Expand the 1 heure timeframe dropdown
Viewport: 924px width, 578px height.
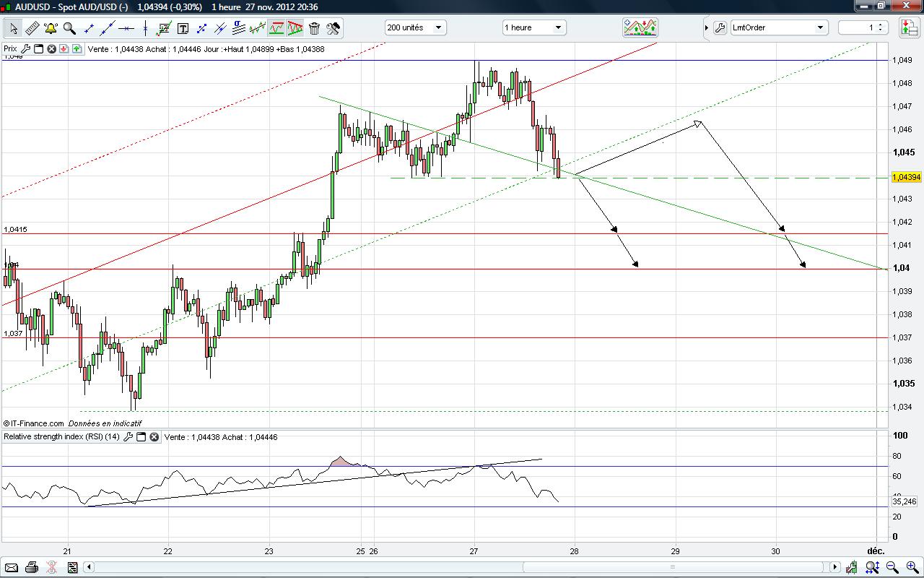pos(533,27)
